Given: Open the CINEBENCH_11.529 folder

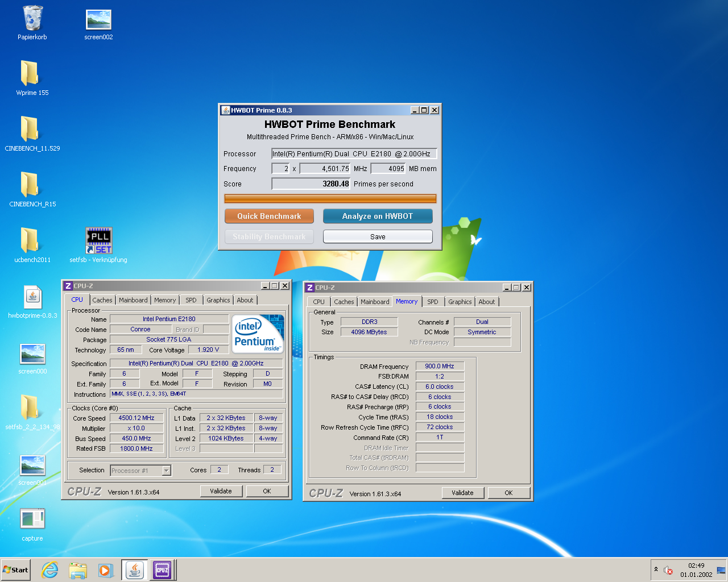Looking at the screenshot, I should point(32,133).
